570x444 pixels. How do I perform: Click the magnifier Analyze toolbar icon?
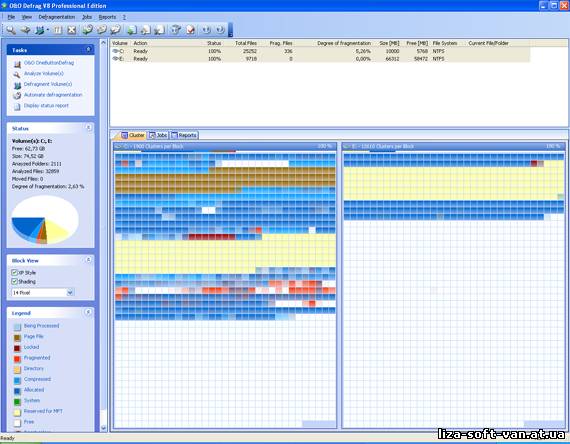[11, 30]
